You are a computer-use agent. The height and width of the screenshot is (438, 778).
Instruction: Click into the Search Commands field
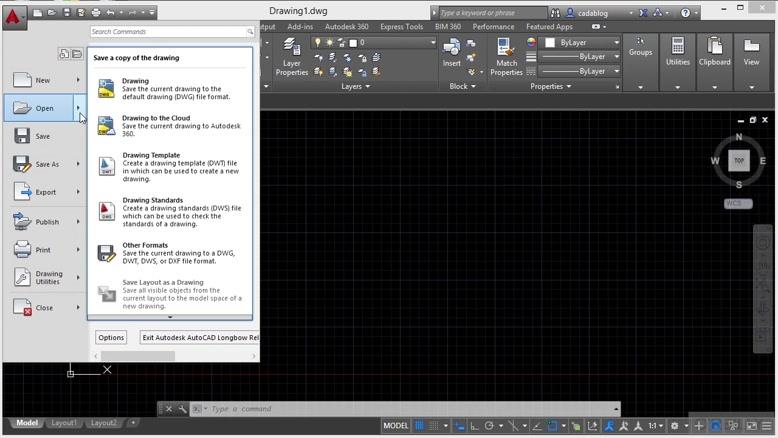click(172, 32)
